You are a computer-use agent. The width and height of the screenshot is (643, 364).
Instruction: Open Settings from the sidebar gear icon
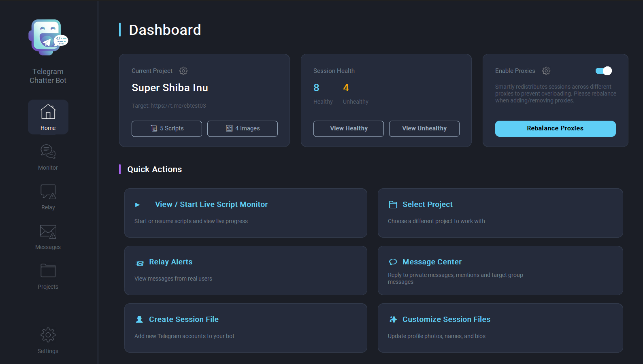click(48, 335)
